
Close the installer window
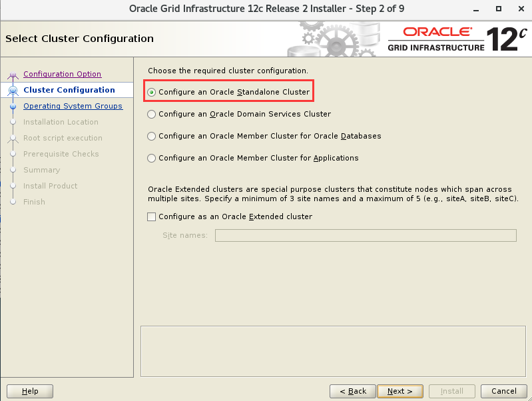(521, 9)
